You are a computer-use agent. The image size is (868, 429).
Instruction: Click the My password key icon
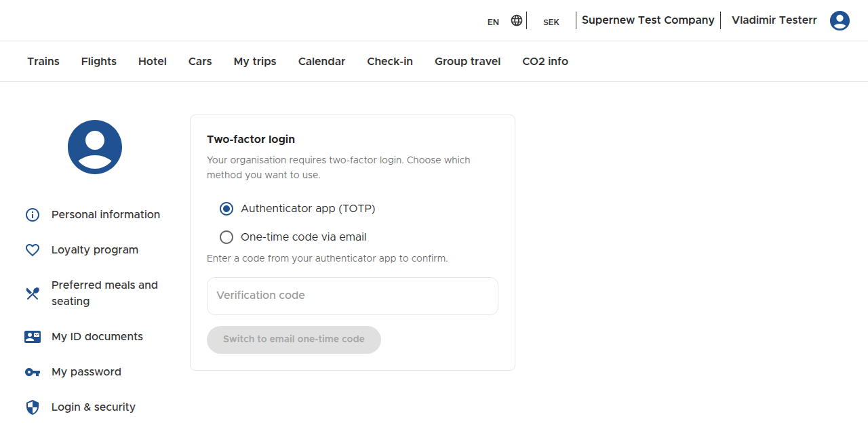[x=33, y=372]
